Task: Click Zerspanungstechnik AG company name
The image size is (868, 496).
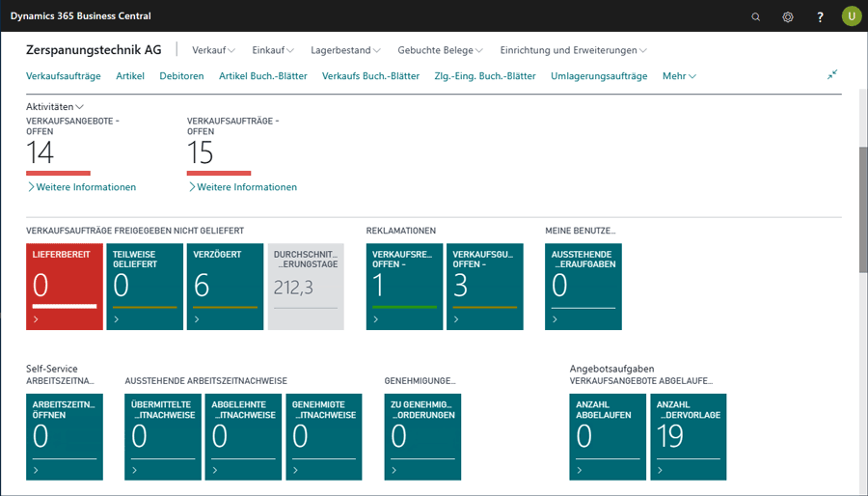Action: [x=94, y=50]
